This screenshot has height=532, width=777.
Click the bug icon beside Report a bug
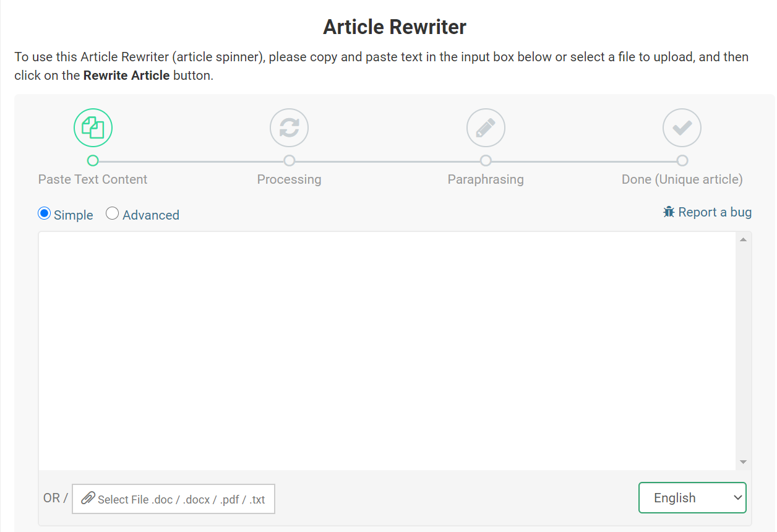coord(669,212)
